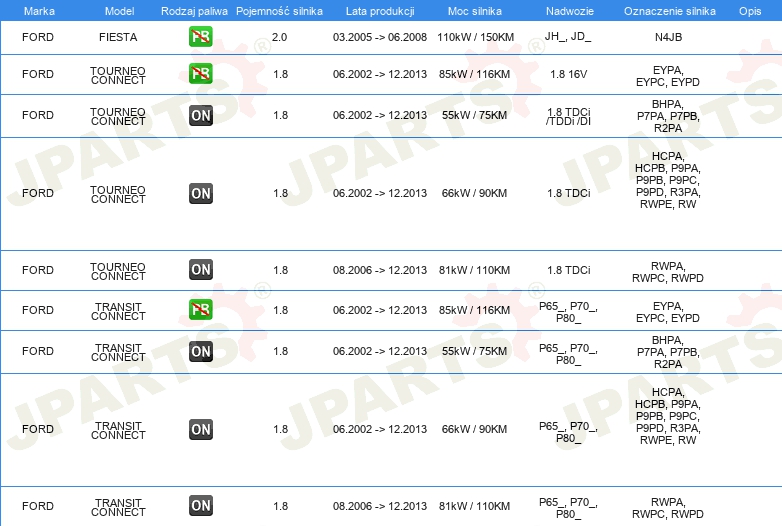Click the petrol icon for Transit Connect 85kW
The width and height of the screenshot is (782, 526).
tap(200, 310)
